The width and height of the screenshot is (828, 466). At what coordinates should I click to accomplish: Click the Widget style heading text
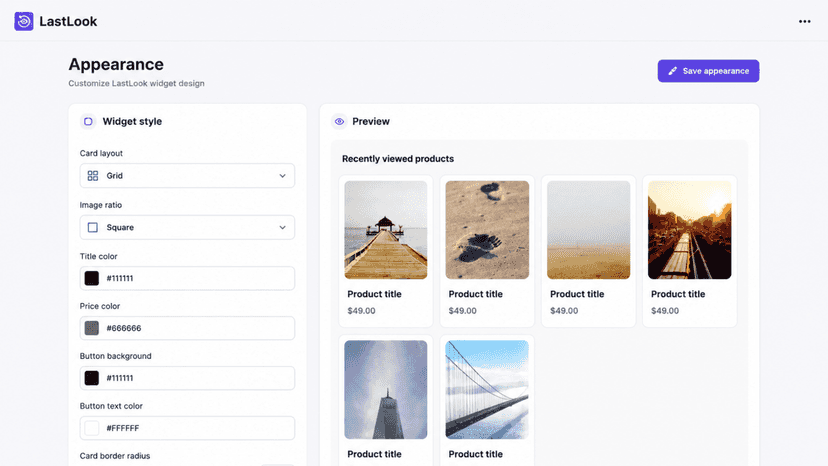point(132,122)
